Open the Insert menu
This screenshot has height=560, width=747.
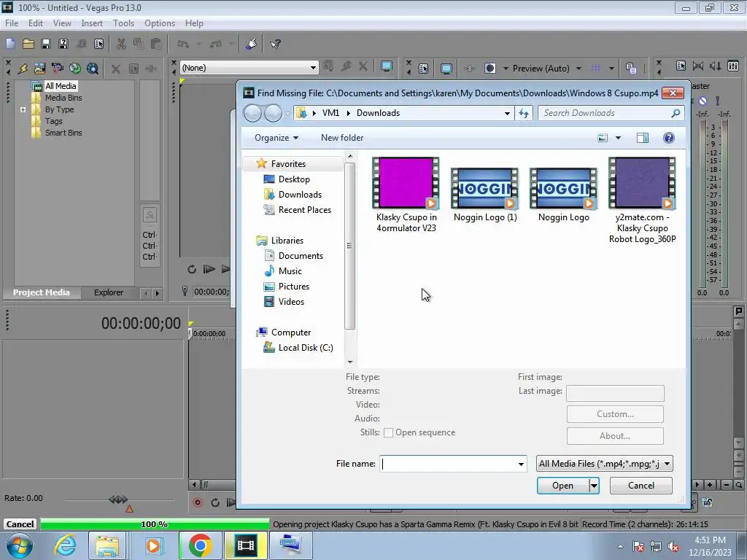point(92,23)
